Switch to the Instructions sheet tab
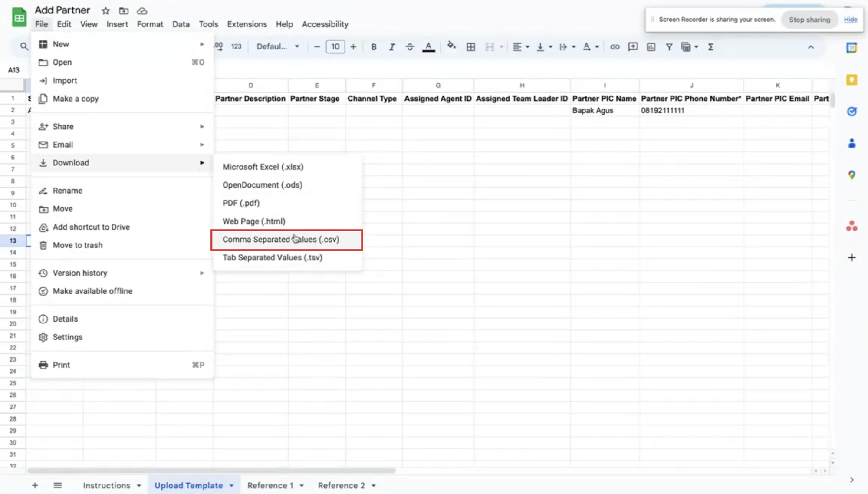This screenshot has height=494, width=868. coord(107,485)
